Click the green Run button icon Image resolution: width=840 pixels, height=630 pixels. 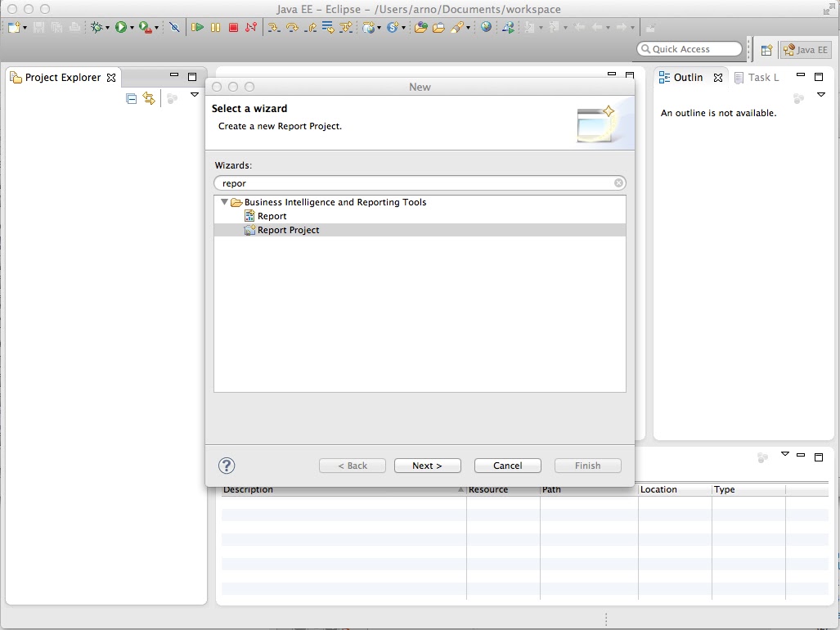click(x=120, y=27)
